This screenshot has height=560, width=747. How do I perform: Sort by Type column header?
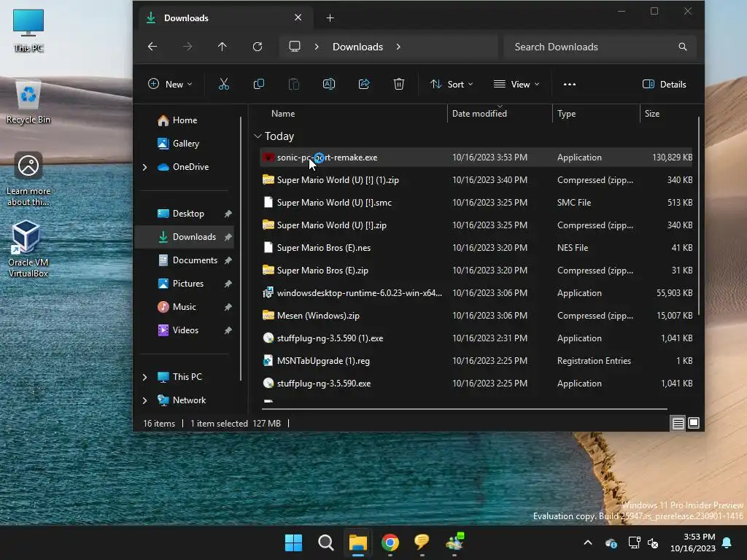[566, 114]
